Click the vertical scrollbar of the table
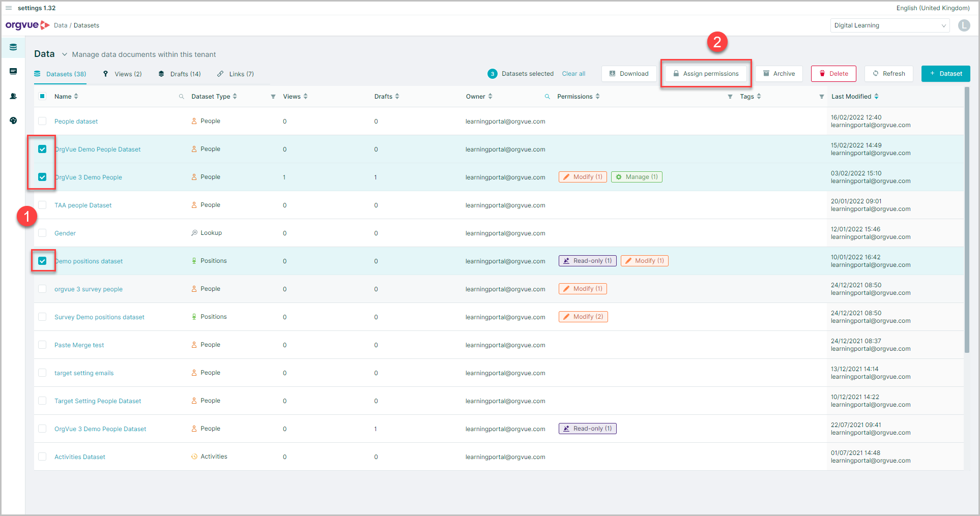The height and width of the screenshot is (516, 980). [967, 220]
